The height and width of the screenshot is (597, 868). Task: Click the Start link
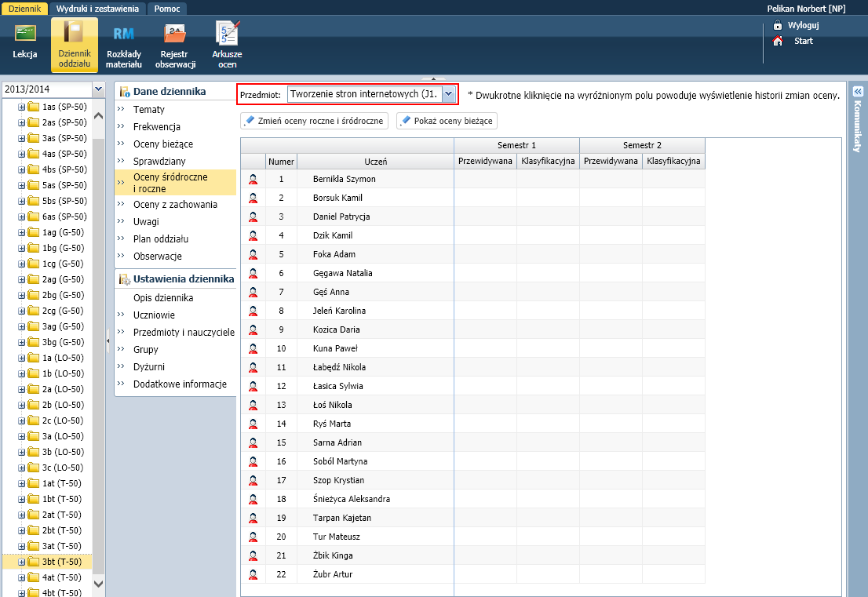803,41
